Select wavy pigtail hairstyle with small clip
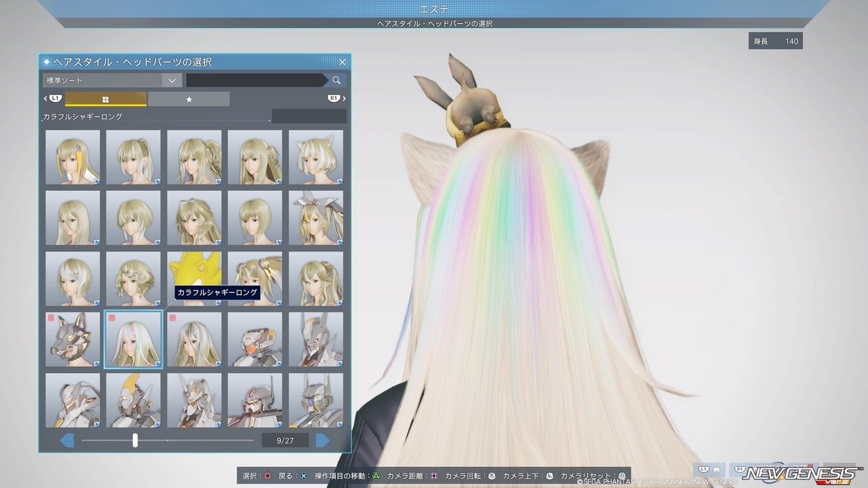This screenshot has height=488, width=868. click(x=315, y=279)
